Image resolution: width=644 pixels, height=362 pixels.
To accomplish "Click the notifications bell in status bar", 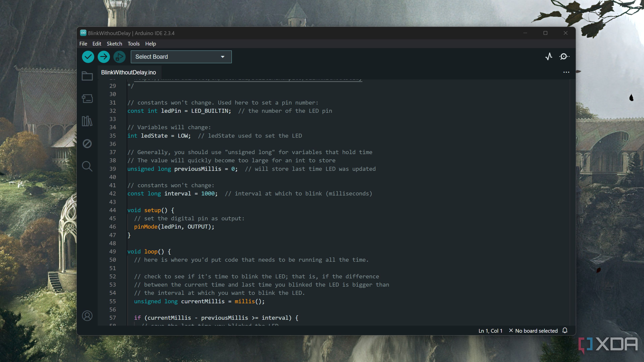I will pyautogui.click(x=565, y=330).
